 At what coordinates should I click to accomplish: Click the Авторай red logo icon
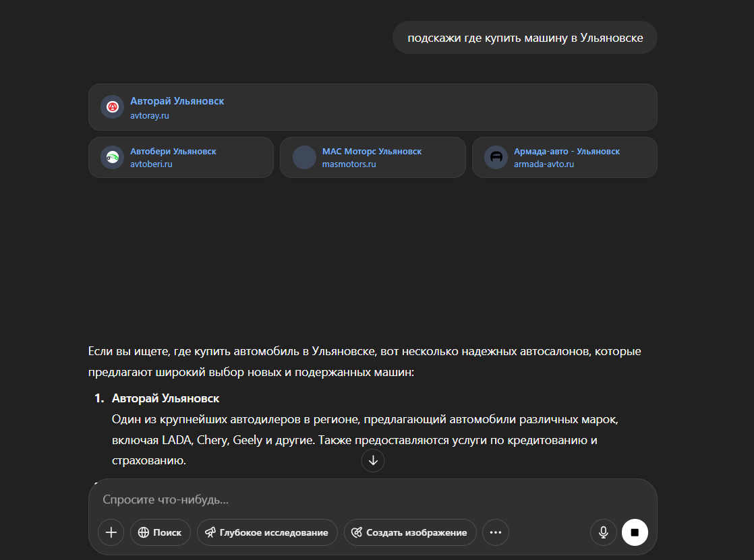coord(112,106)
